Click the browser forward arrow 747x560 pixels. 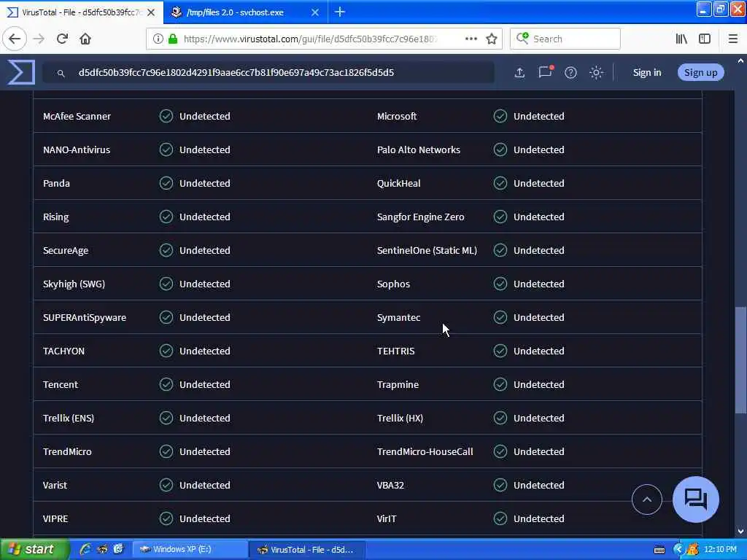tap(39, 39)
